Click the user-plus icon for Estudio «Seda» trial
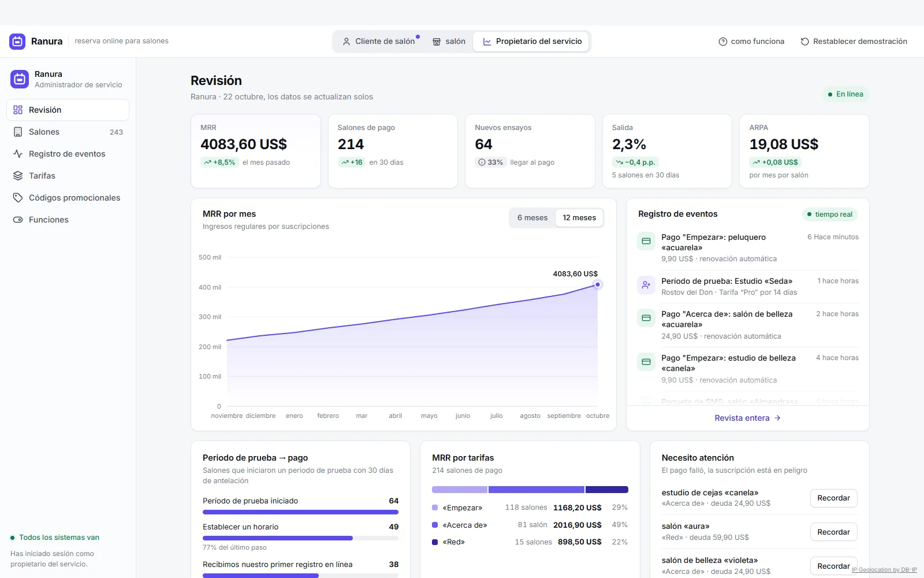924x578 pixels. point(646,285)
